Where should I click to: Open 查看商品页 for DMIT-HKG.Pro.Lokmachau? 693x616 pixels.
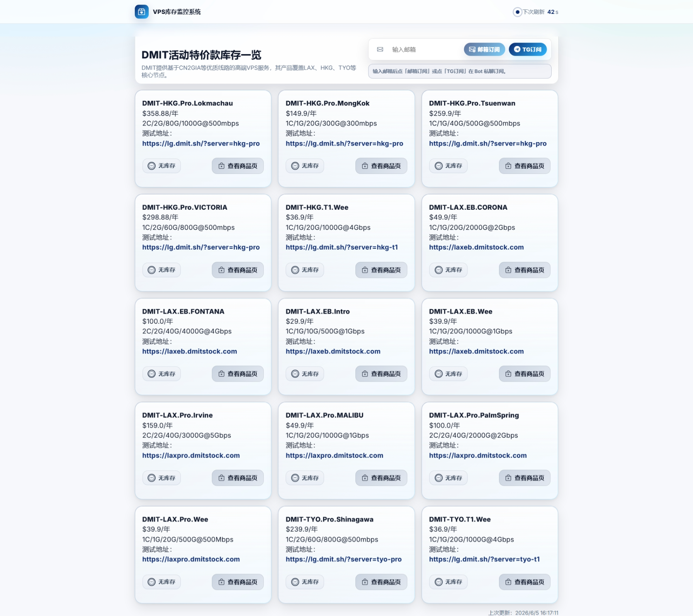pos(238,166)
